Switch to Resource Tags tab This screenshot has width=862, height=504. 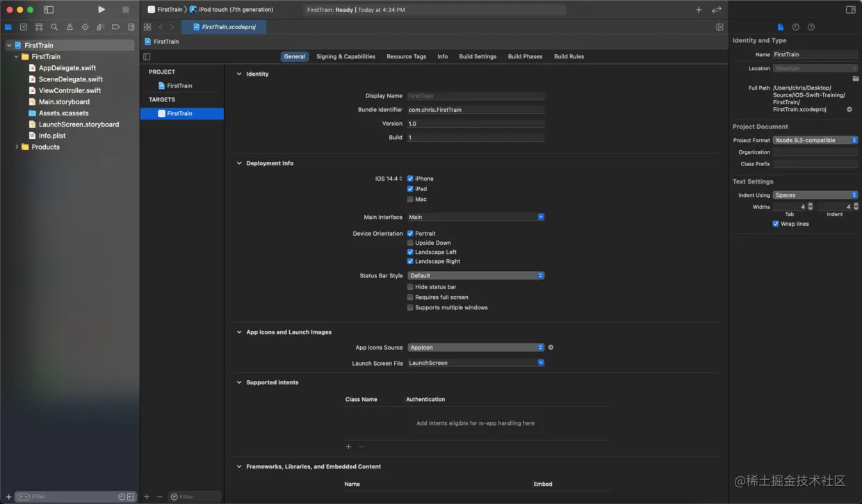tap(406, 56)
